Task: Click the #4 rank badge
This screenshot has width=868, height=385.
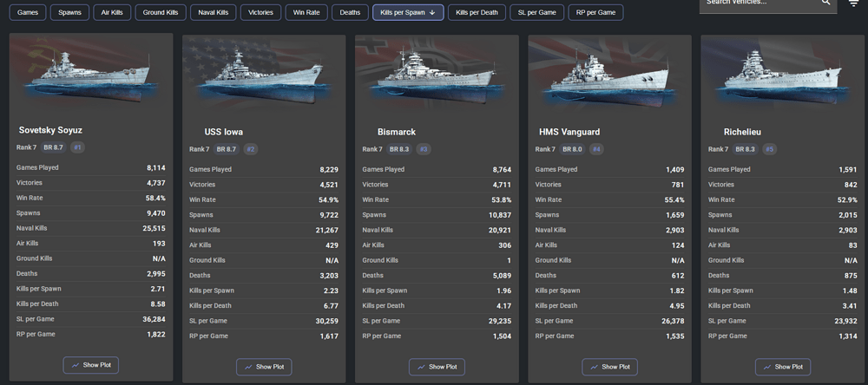Action: click(596, 149)
